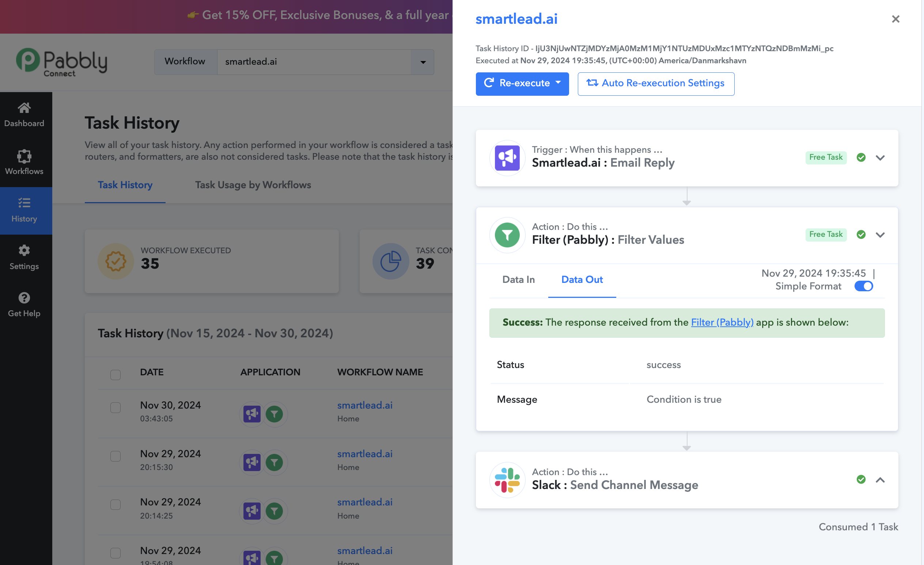Collapse the Filter Values step chevron
The width and height of the screenshot is (924, 565).
[880, 235]
